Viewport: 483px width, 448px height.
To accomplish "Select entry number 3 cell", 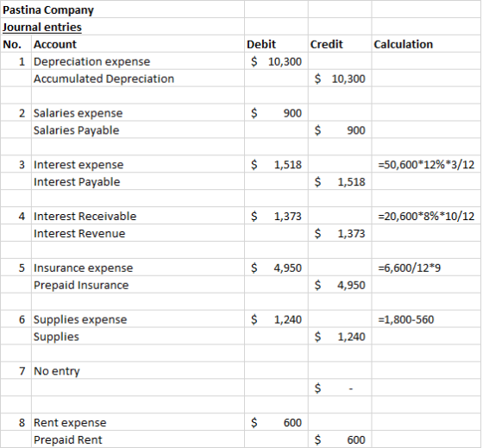I will pos(16,164).
